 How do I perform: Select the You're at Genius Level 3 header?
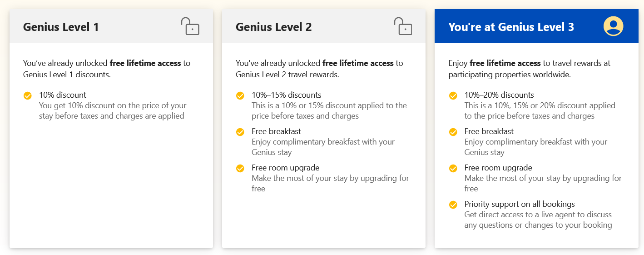click(x=511, y=27)
